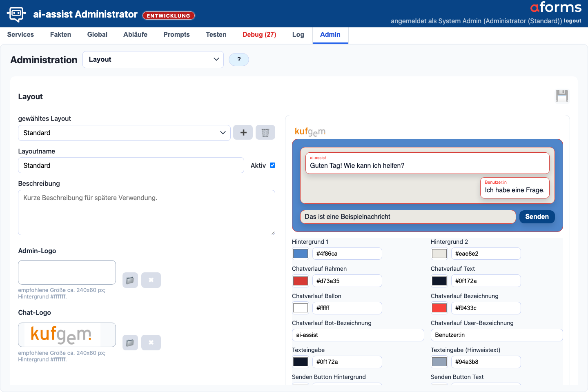This screenshot has height=392, width=588.
Task: Switch to the Testen tab
Action: coord(216,35)
